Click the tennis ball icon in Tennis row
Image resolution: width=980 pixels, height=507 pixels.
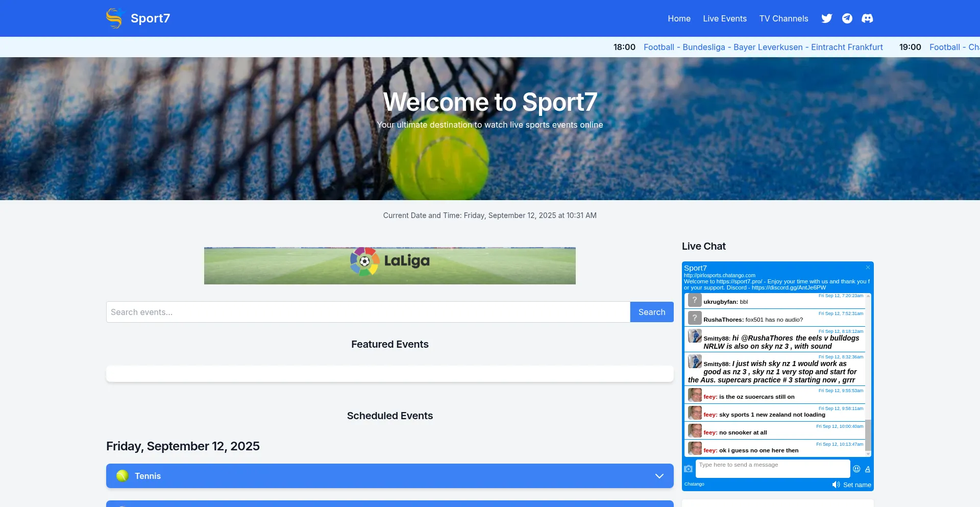pyautogui.click(x=122, y=476)
